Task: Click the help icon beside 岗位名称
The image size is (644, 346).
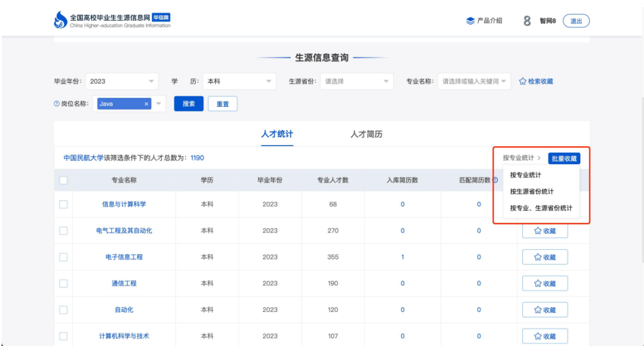Action: pos(57,104)
